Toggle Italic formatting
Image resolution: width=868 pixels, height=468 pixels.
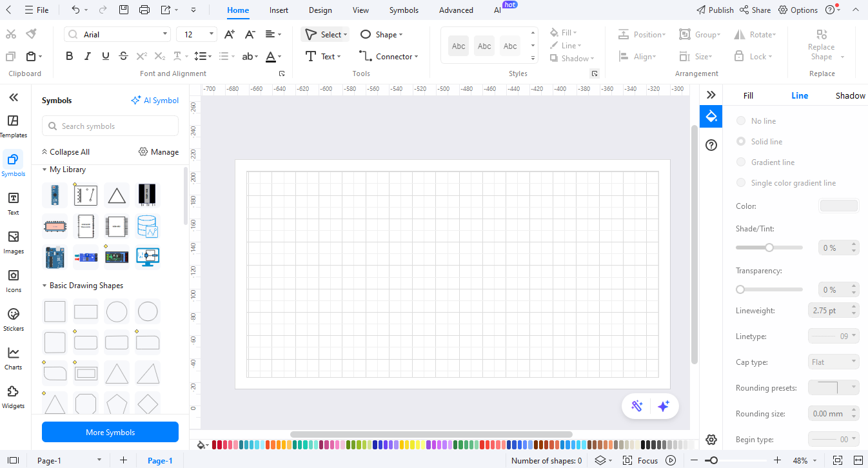click(x=88, y=56)
